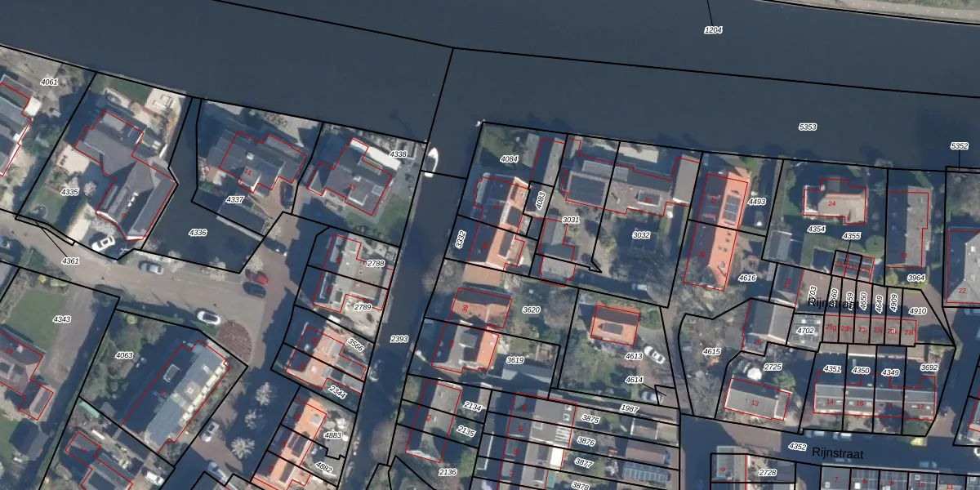This screenshot has width=980, height=490.
Task: Select parcel 4335 label
Action: [x=69, y=192]
